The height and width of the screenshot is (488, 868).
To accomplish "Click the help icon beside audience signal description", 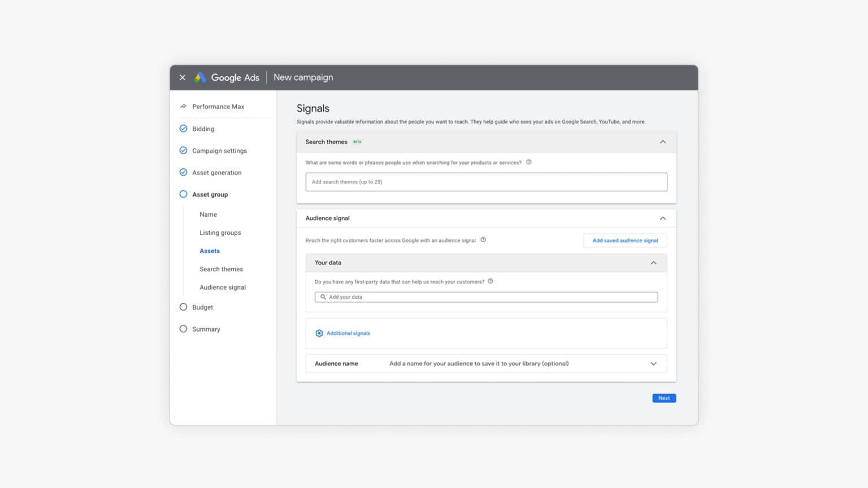I will tap(483, 239).
